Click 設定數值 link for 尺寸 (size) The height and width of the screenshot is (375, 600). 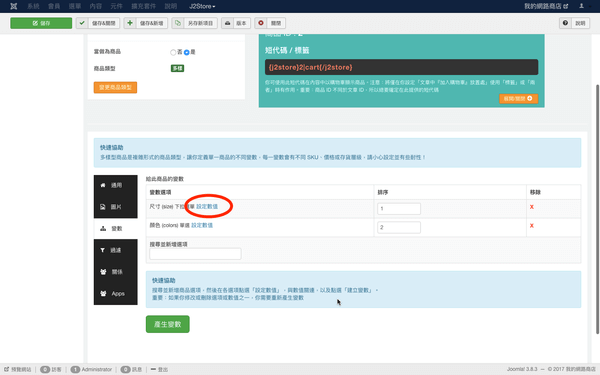tap(207, 207)
